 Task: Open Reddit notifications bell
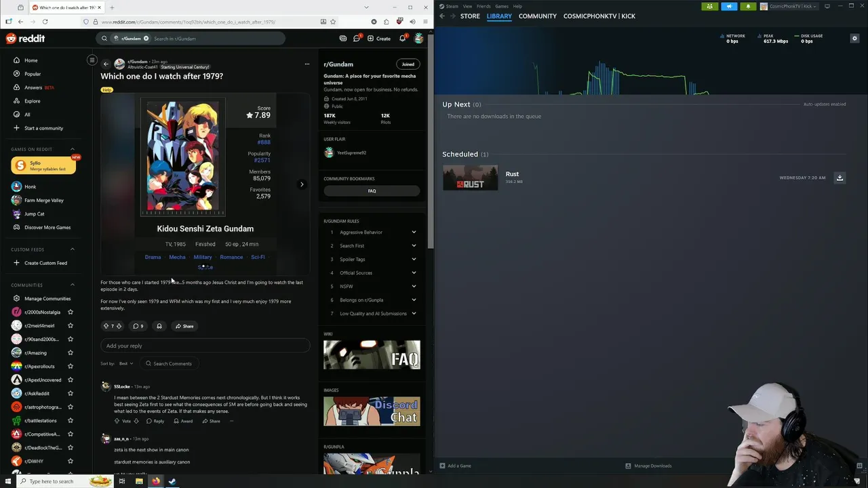tap(402, 39)
